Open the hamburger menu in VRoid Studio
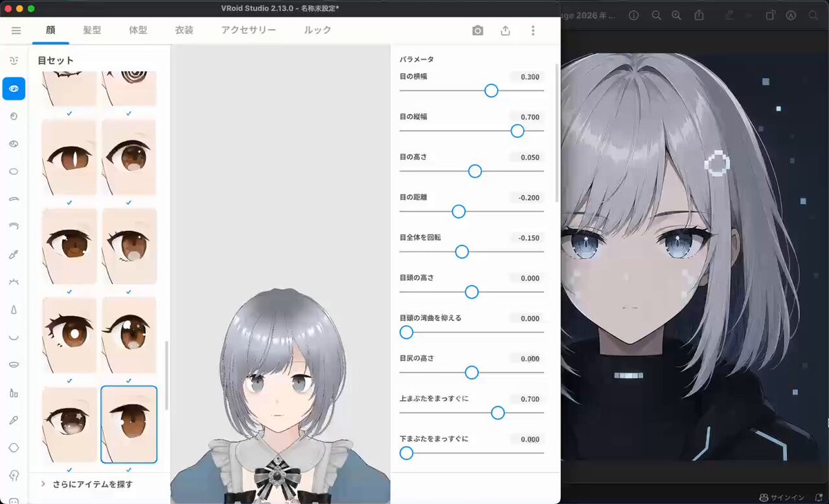The height and width of the screenshot is (504, 829). (x=16, y=30)
